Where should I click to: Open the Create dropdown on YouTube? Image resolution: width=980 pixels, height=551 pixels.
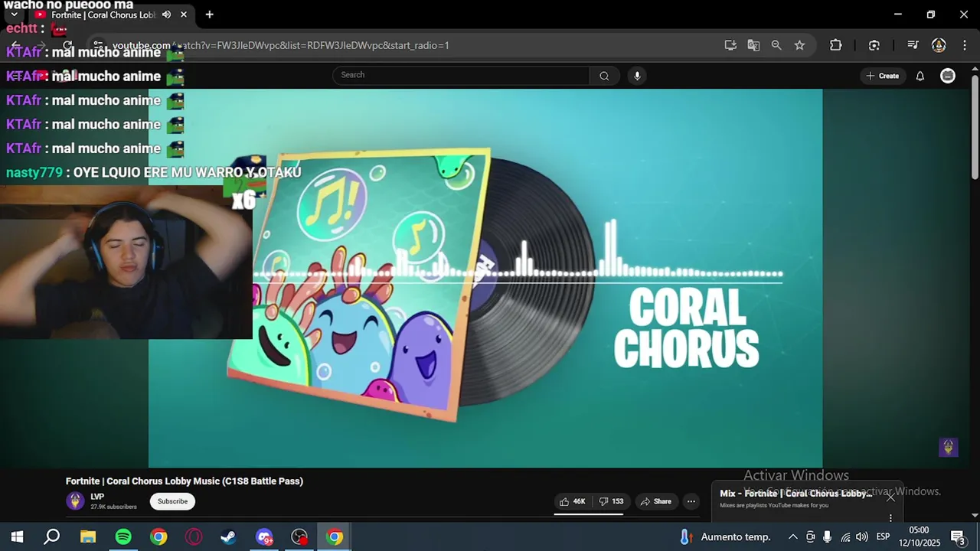tap(883, 76)
